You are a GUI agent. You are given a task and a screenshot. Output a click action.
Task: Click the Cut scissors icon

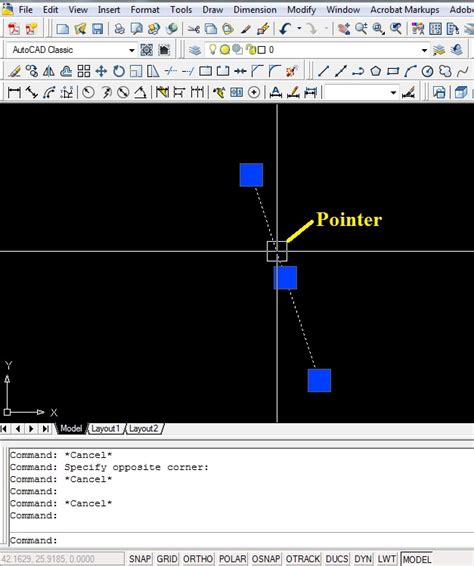194,29
